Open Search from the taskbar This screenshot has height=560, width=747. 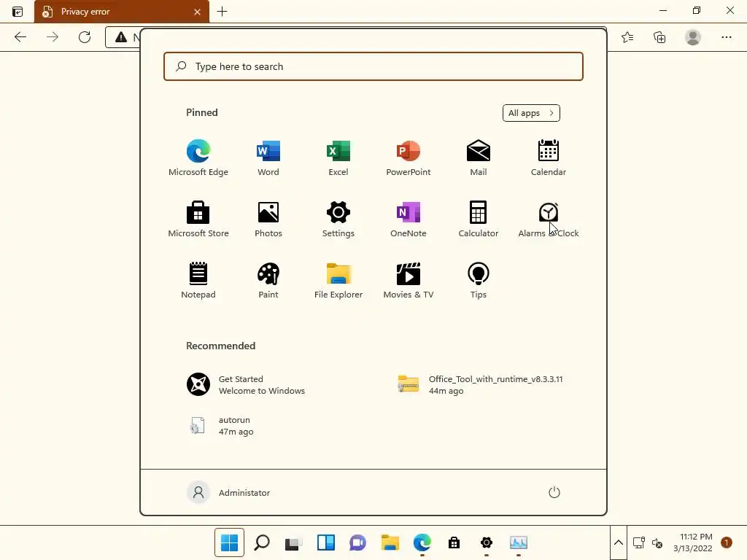[x=262, y=542]
